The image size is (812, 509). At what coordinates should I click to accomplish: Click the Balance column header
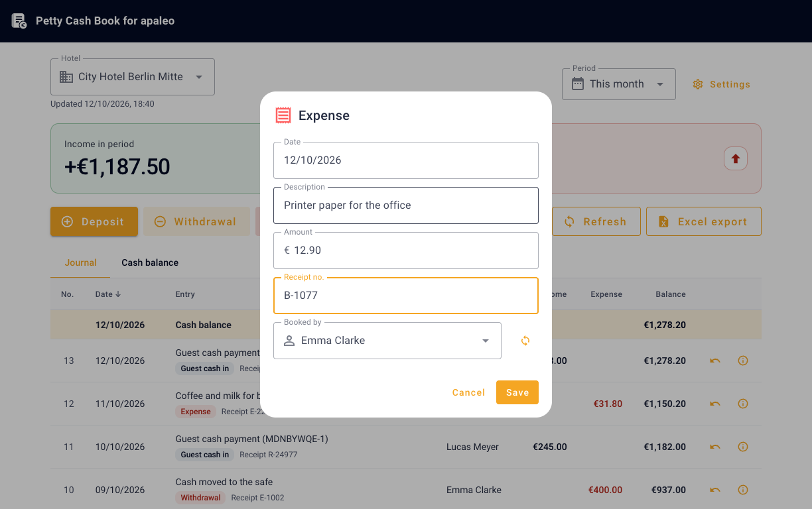click(x=671, y=294)
